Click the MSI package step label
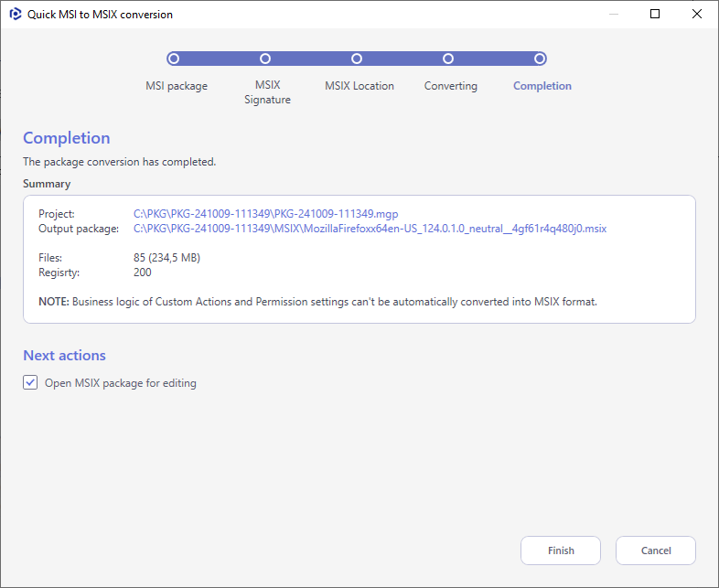This screenshot has width=719, height=588. point(177,86)
